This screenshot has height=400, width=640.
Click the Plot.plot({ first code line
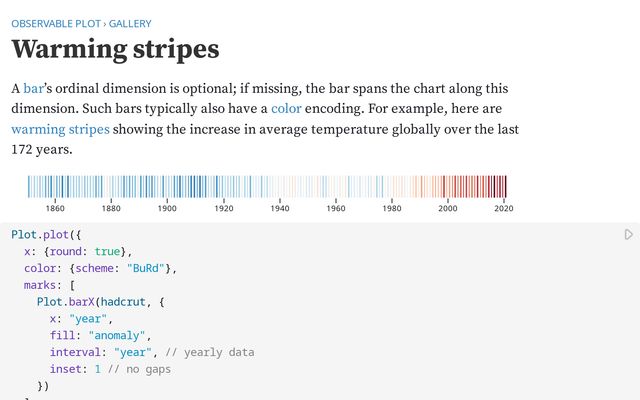(39, 234)
